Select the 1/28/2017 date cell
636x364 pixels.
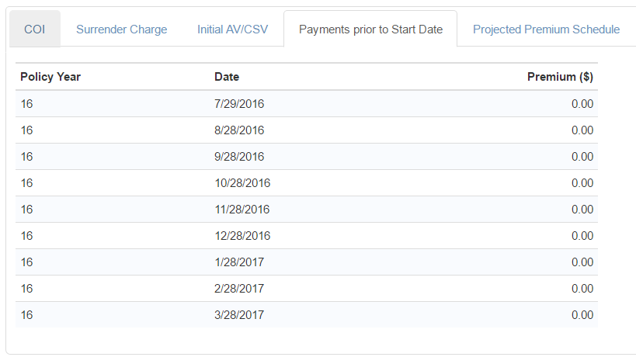[239, 262]
